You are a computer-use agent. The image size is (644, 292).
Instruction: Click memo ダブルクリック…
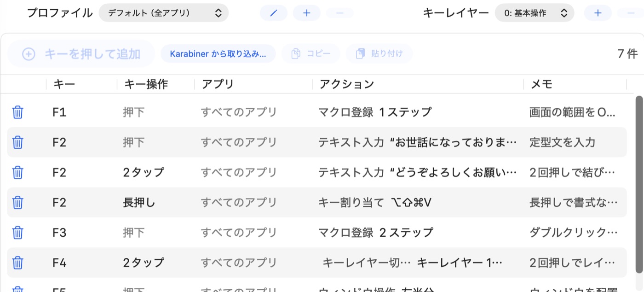point(574,233)
